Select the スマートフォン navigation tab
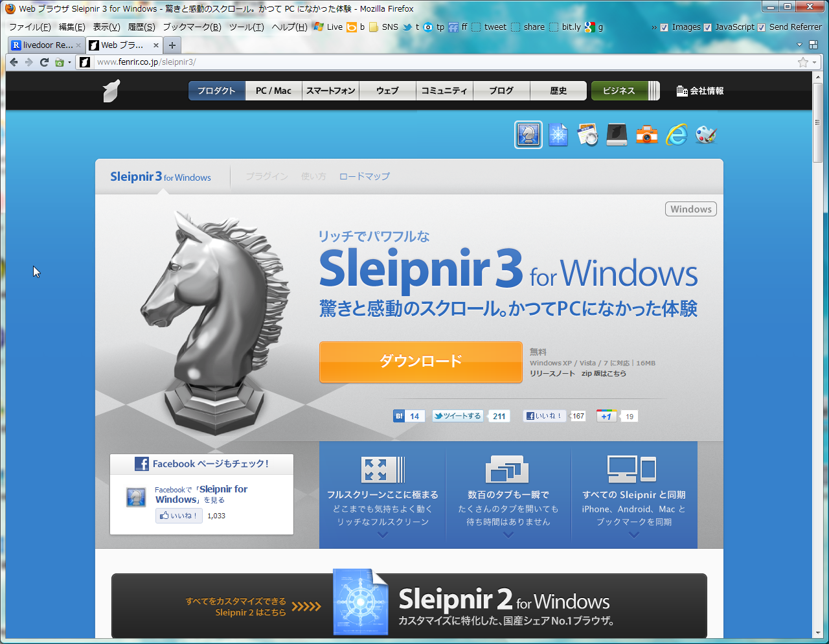Viewport: 829px width, 644px height. coord(331,91)
